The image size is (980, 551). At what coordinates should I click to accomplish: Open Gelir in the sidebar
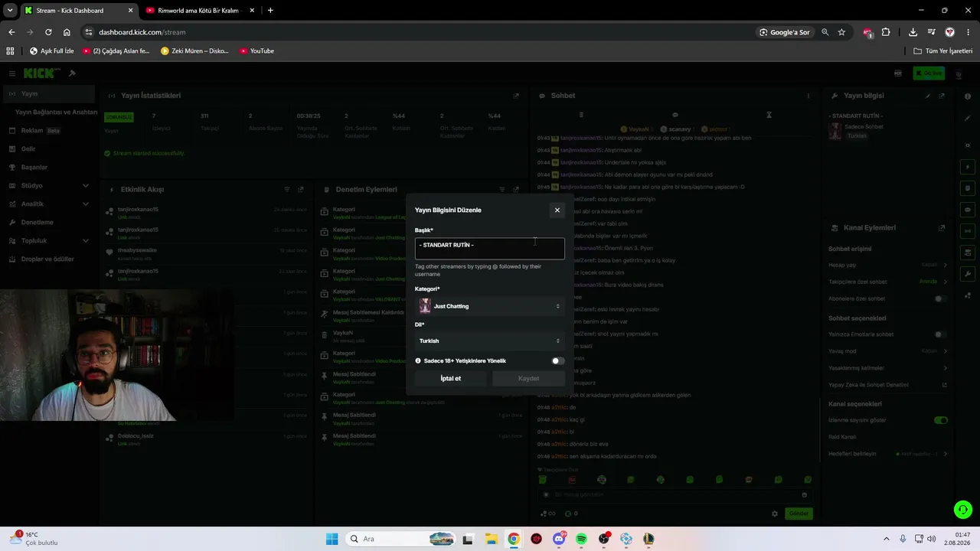[x=47, y=148]
